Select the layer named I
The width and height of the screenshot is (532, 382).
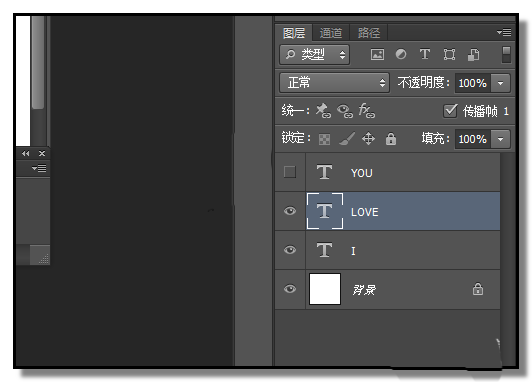[353, 251]
